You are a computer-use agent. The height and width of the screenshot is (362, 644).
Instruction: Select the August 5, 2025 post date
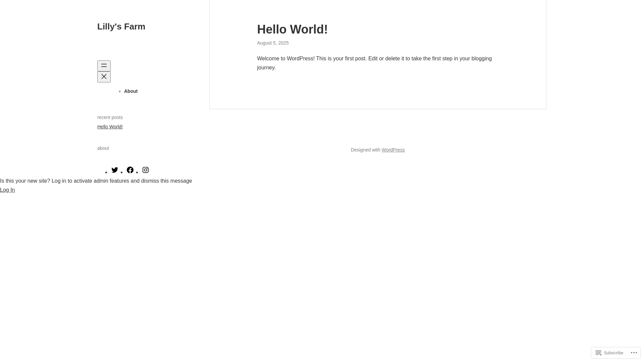(x=273, y=43)
